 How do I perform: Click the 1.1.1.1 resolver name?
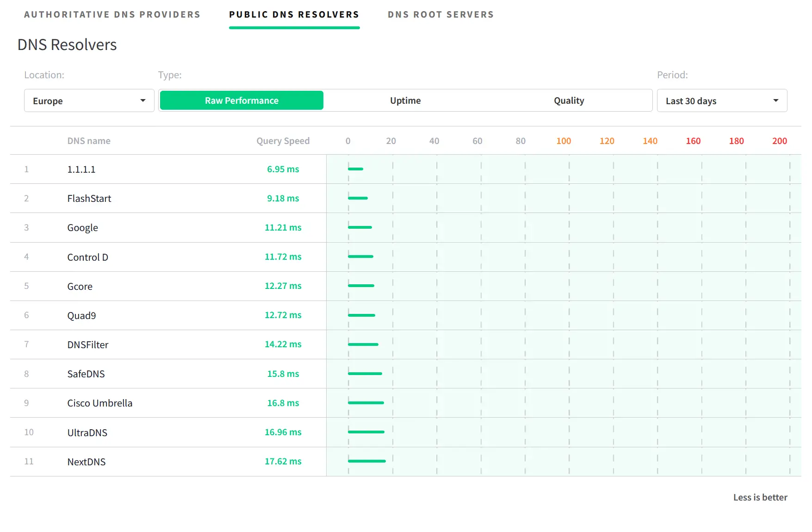click(81, 169)
